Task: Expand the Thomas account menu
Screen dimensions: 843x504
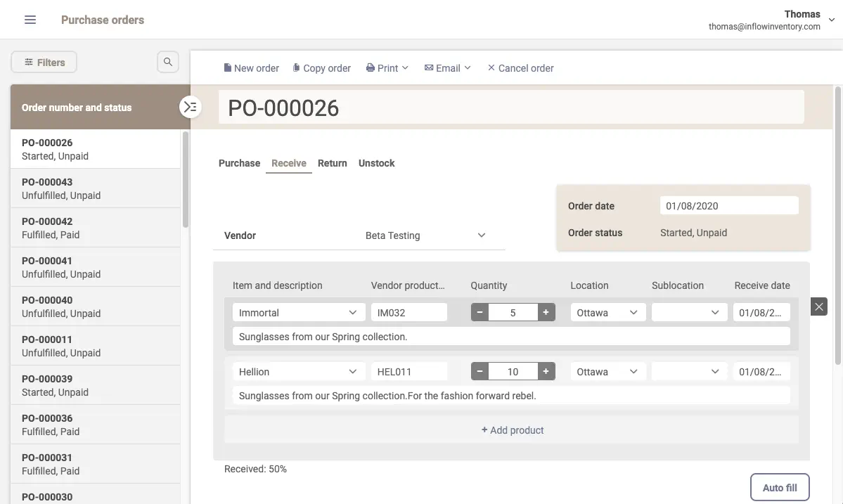Action: (x=832, y=20)
